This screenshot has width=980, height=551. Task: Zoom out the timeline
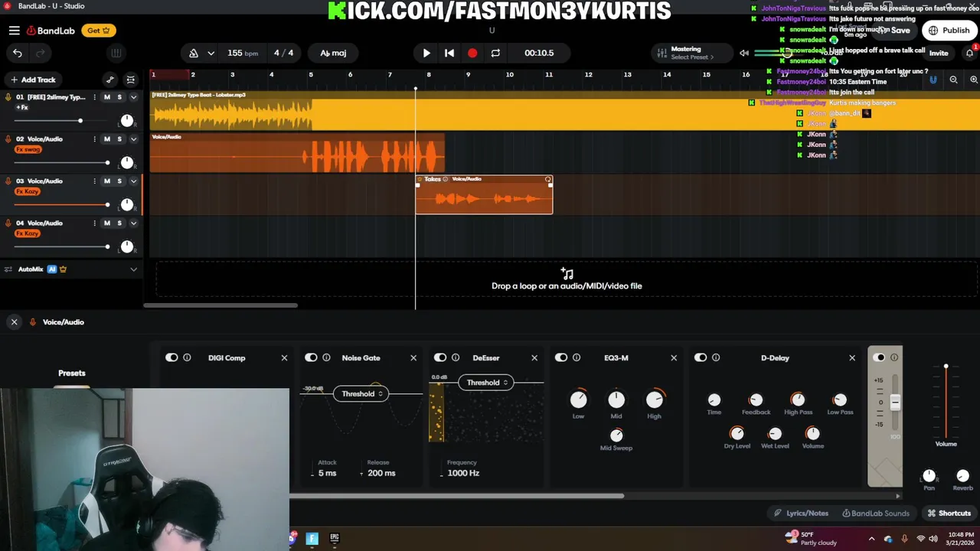(953, 80)
